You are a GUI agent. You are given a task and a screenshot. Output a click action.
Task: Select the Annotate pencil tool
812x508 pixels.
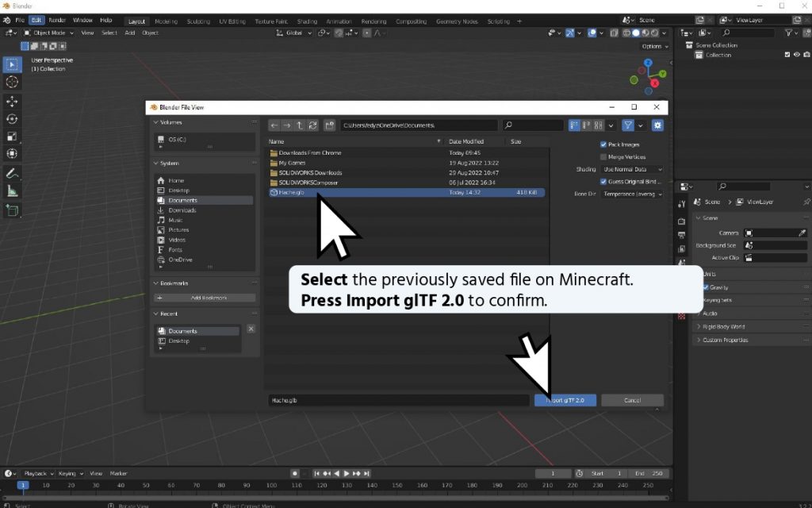point(12,173)
